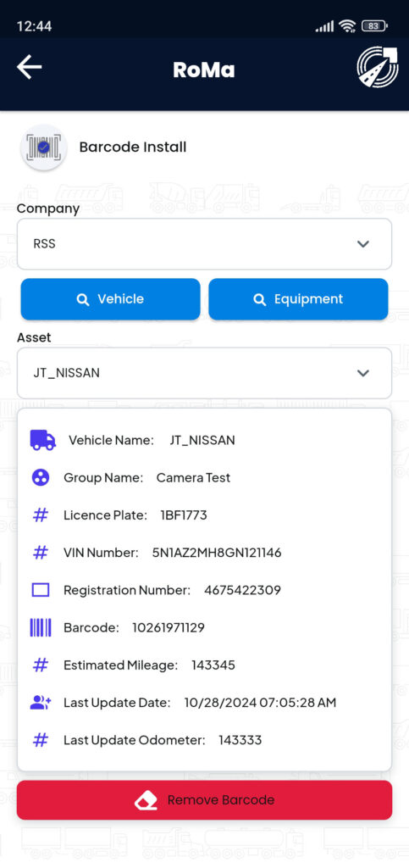
Task: Click the person icon by Last Update Date
Action: 41,703
